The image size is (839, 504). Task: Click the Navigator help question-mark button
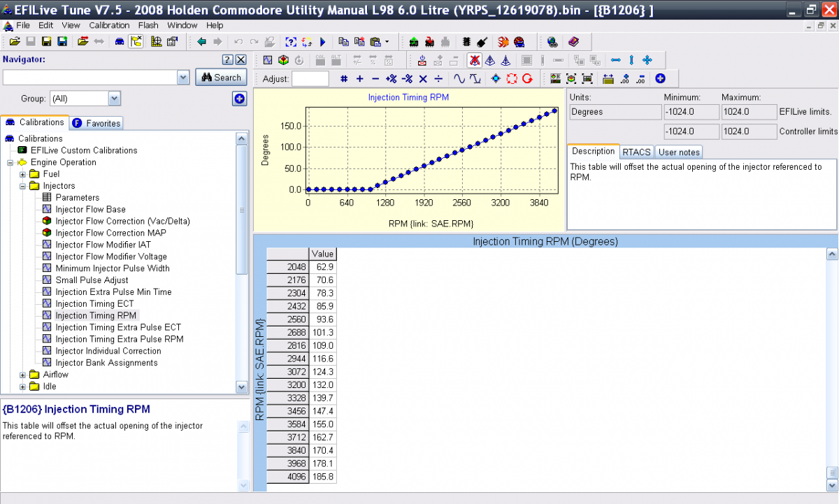click(x=227, y=60)
